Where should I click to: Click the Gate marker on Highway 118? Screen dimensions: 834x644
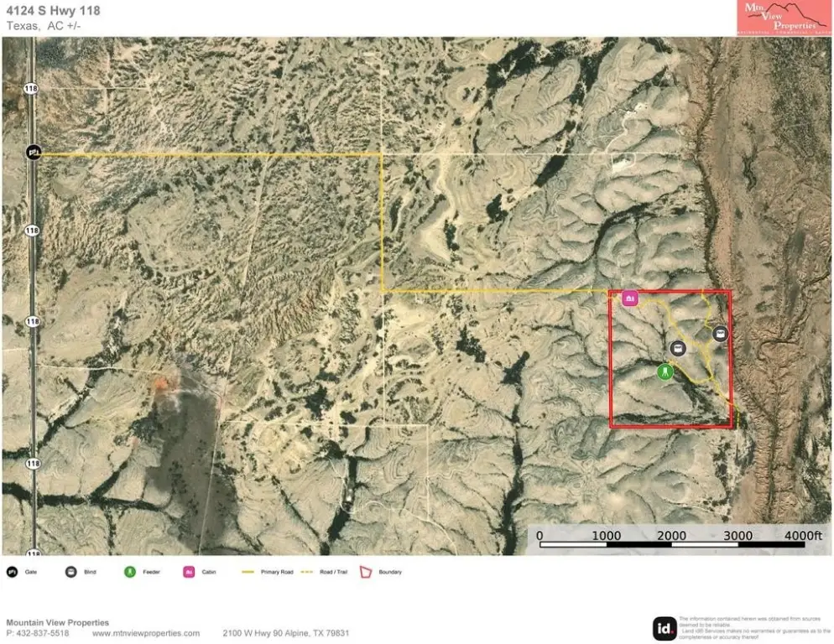pos(34,152)
